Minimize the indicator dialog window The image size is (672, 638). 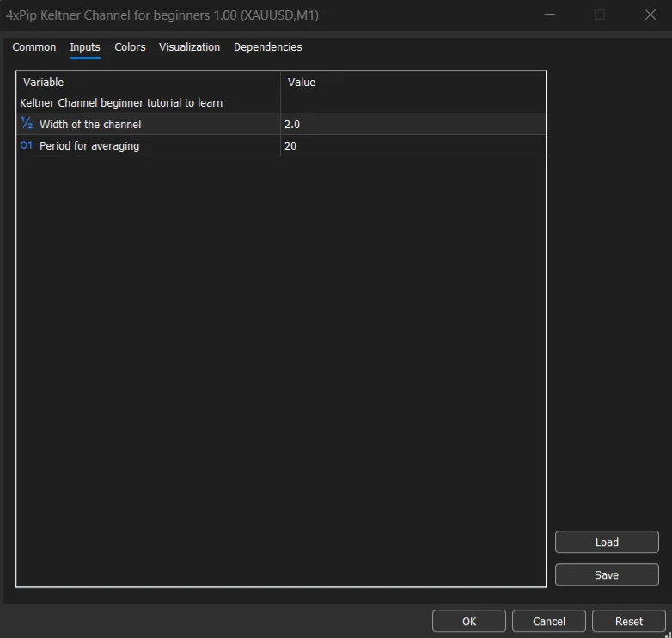coord(550,15)
